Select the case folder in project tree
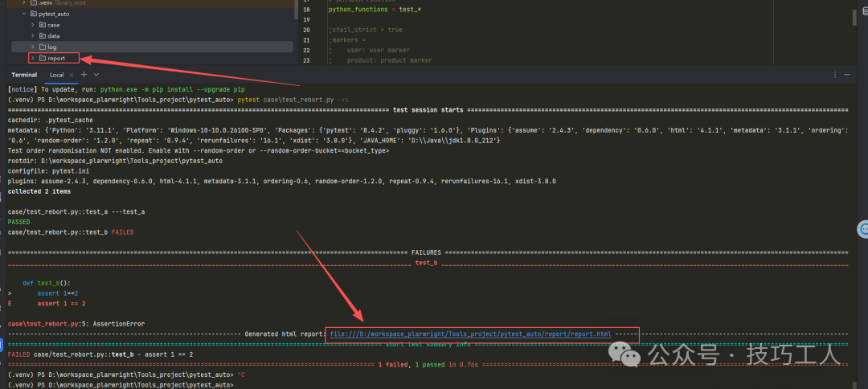 (53, 25)
